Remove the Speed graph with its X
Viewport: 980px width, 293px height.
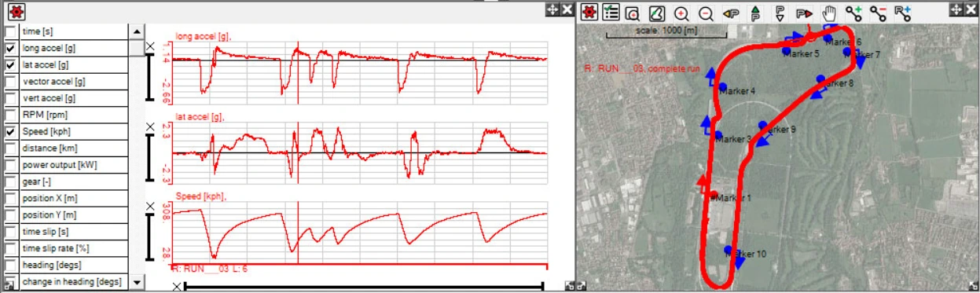(151, 207)
